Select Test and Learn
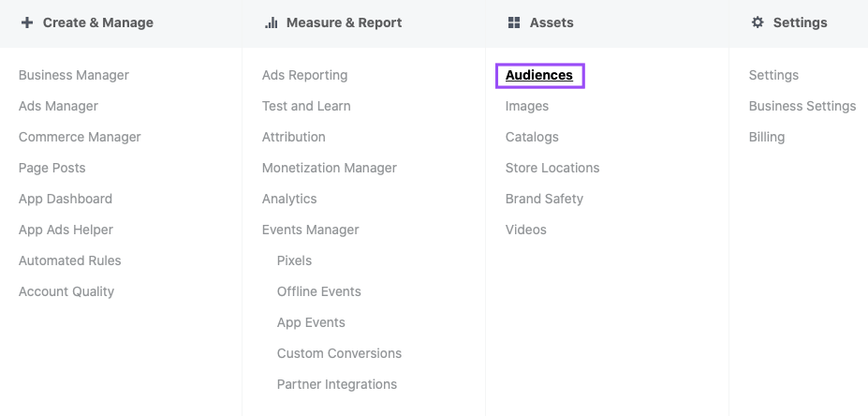Screen dimensions: 868x416 point(306,106)
